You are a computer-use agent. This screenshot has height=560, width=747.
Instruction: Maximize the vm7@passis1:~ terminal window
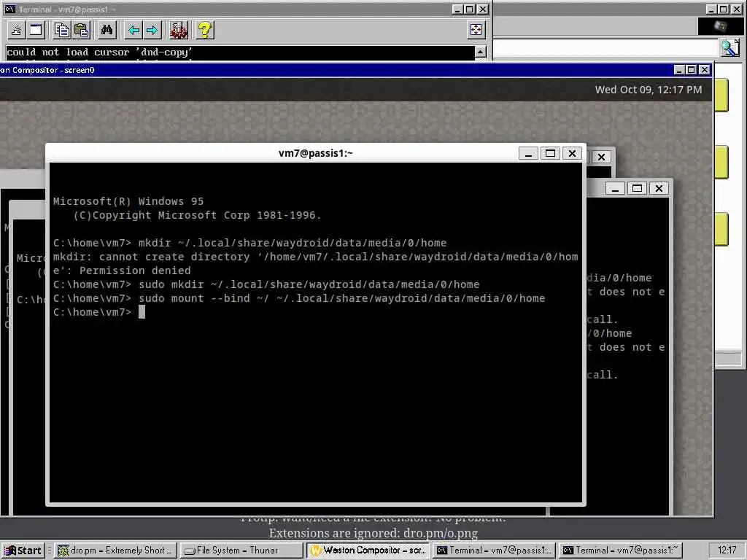coord(550,153)
